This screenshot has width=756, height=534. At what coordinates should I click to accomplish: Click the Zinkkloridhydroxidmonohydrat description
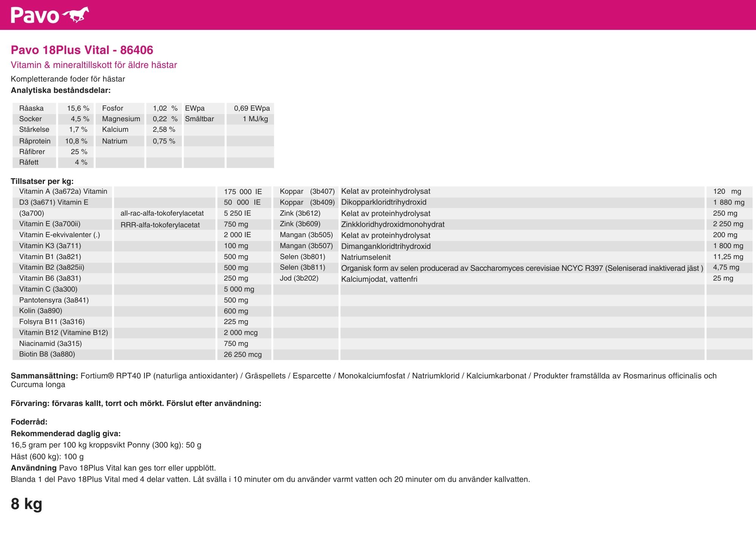pos(392,224)
